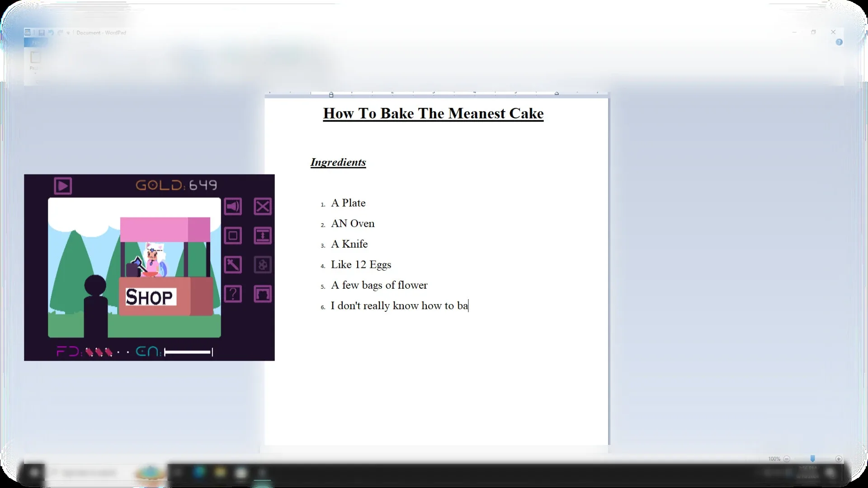Viewport: 868px width, 488px height.
Task: Click the chest icon in the game's side menu
Action: coord(263,294)
